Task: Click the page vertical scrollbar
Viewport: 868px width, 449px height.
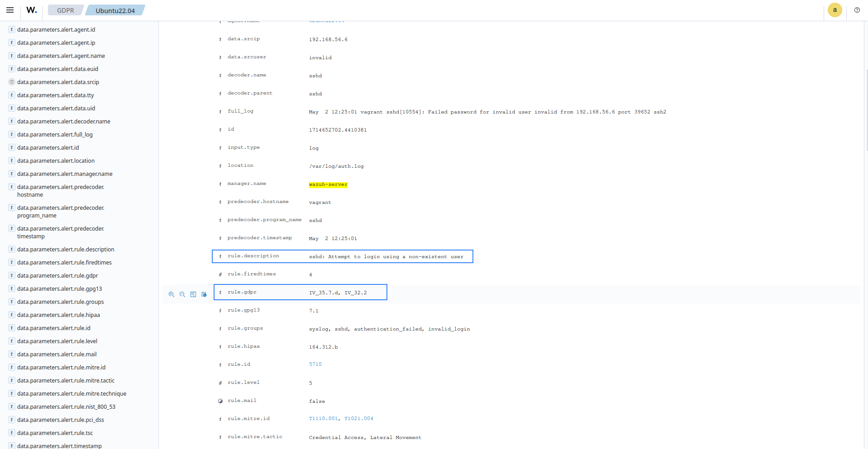Action: tap(866, 109)
